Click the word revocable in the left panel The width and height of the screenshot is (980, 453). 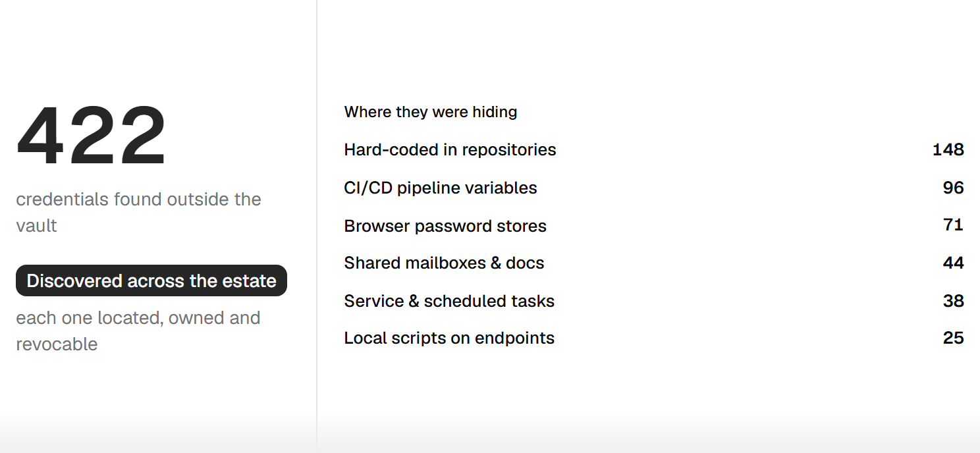[57, 344]
